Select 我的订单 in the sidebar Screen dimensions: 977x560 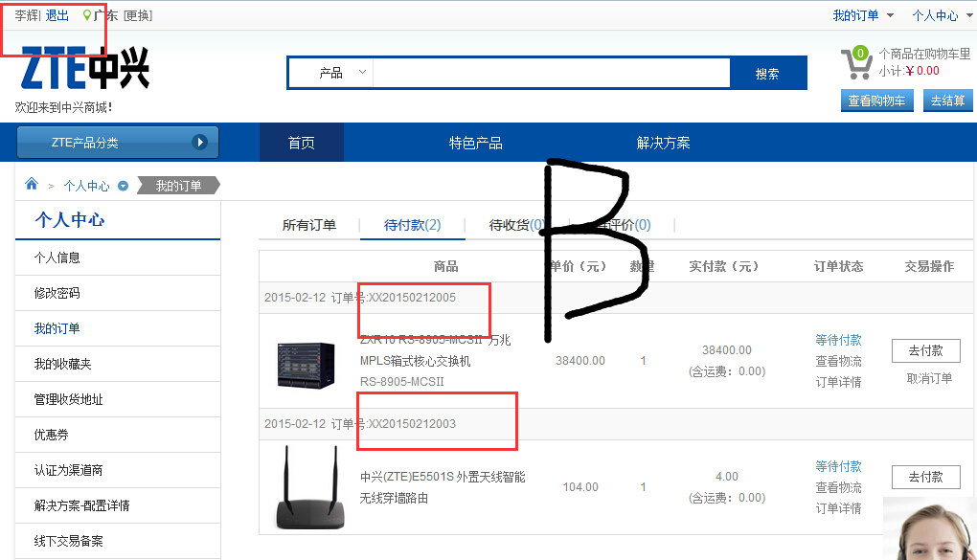(x=118, y=328)
